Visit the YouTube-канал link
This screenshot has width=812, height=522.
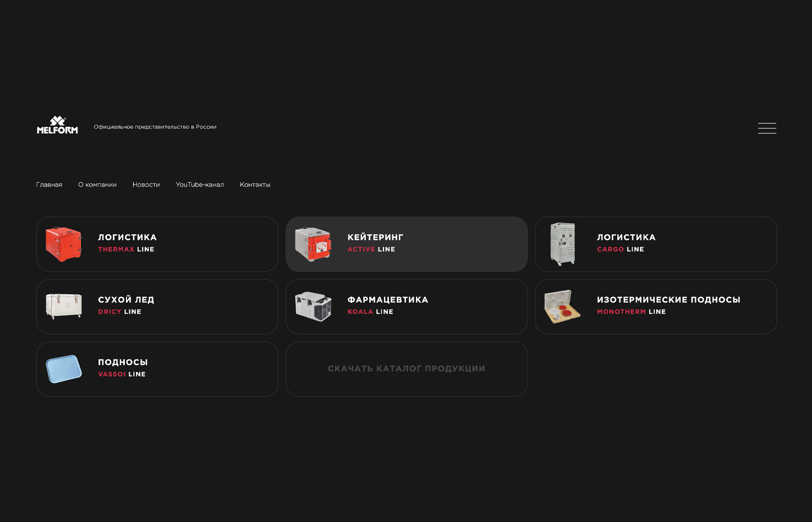[x=200, y=184]
